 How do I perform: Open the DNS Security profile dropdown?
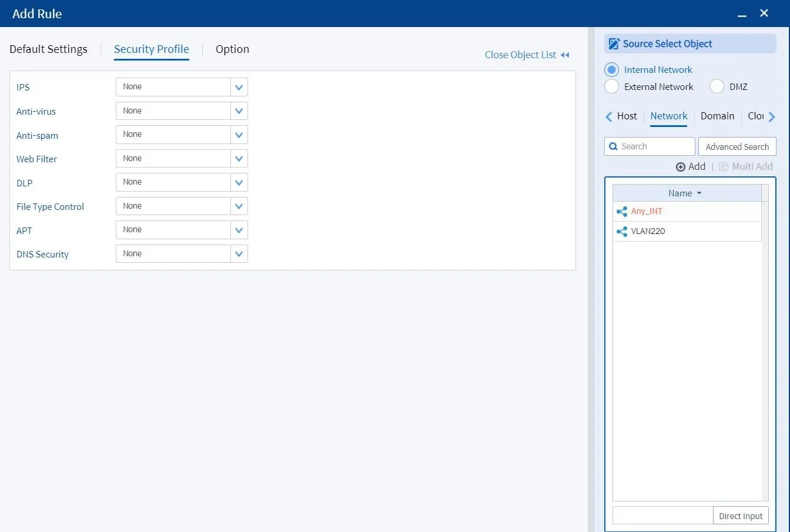pyautogui.click(x=239, y=254)
